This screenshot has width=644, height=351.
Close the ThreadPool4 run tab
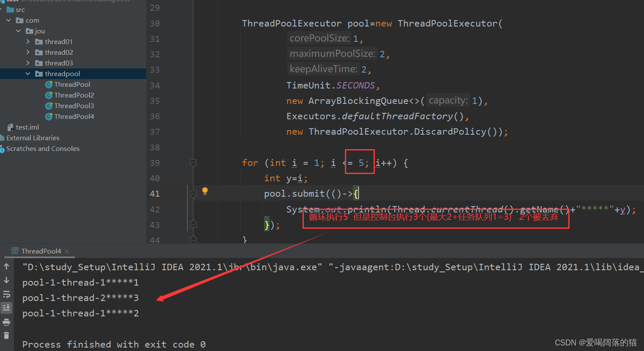click(x=67, y=251)
